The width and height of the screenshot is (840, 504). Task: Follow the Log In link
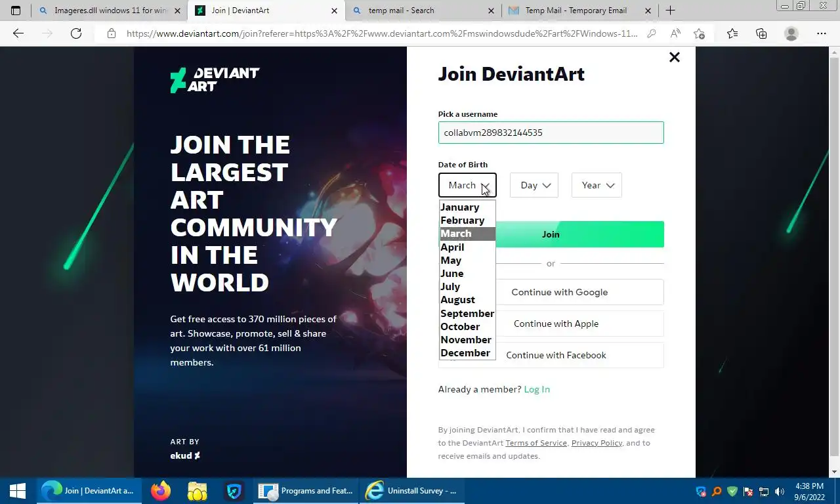click(537, 389)
